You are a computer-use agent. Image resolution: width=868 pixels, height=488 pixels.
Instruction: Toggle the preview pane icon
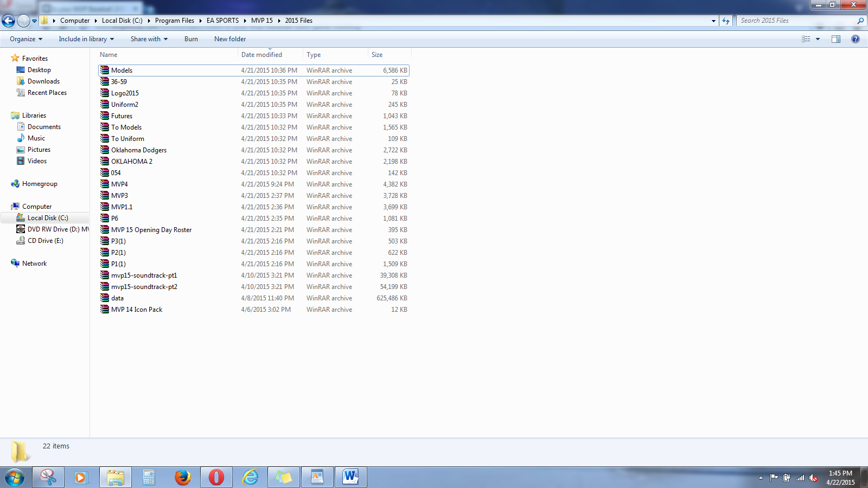(836, 39)
